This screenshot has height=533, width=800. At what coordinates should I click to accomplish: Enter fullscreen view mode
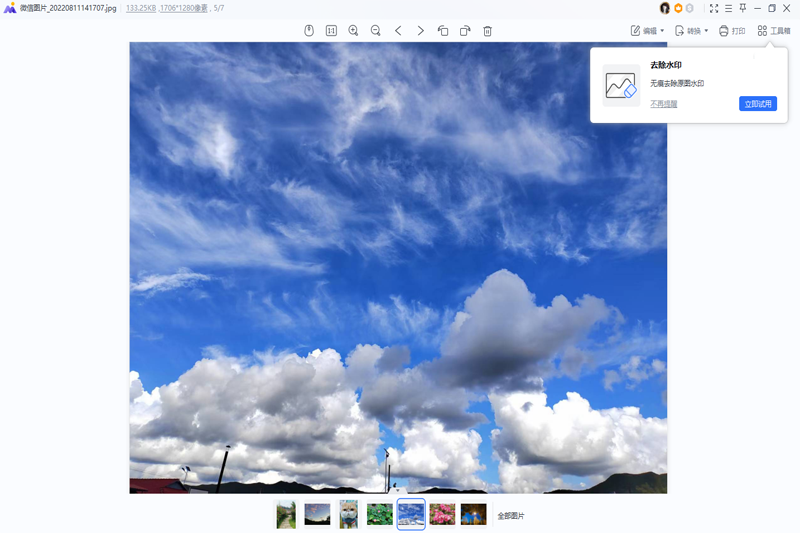point(714,8)
